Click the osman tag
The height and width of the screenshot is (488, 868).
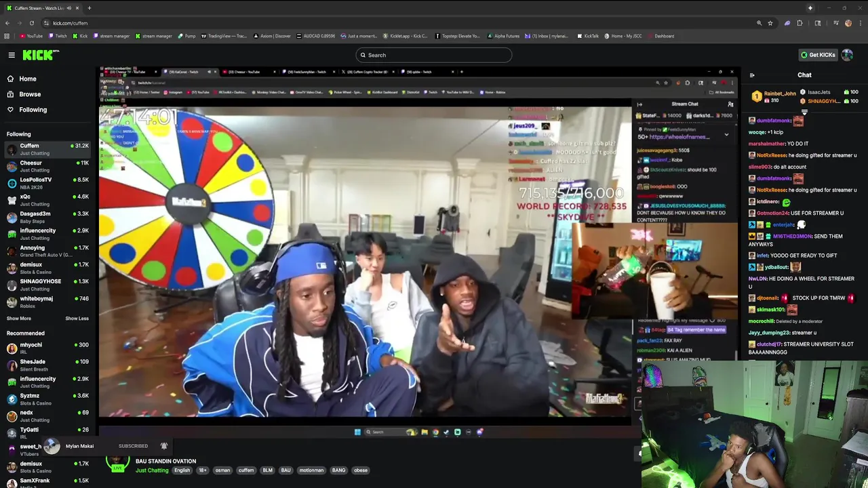222,470
